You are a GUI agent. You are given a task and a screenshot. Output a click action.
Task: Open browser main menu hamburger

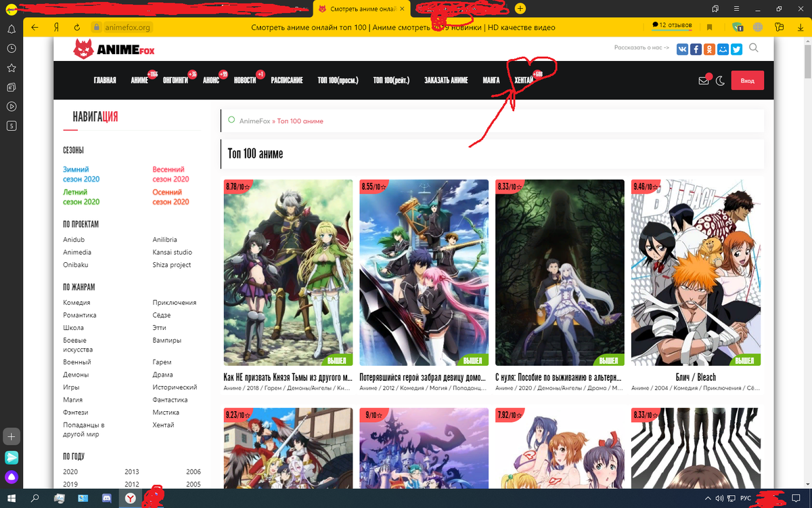(x=736, y=8)
